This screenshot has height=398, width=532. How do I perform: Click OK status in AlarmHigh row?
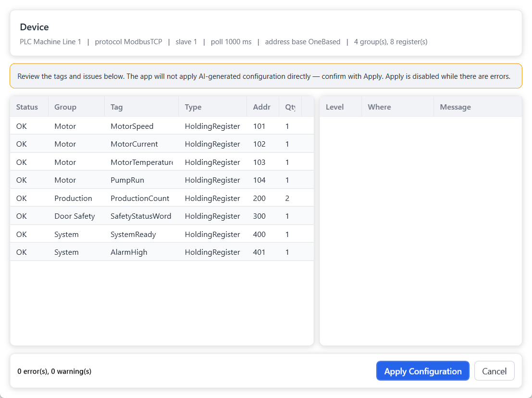(29, 252)
